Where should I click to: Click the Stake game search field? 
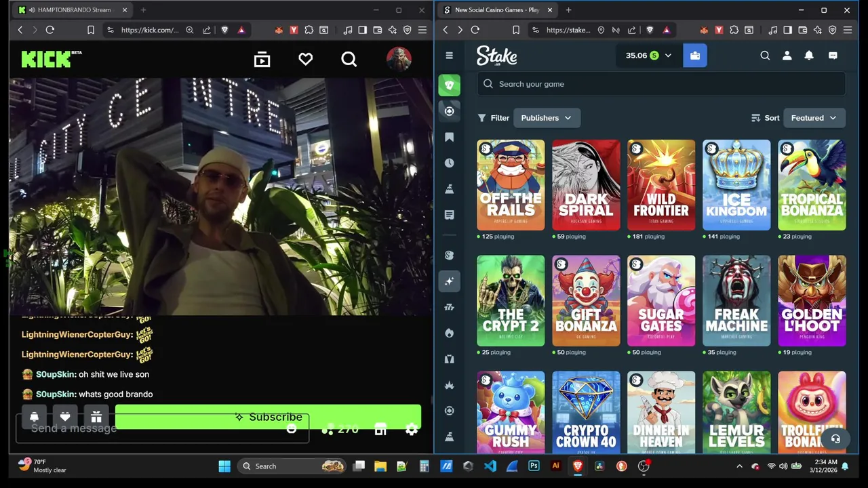click(x=661, y=84)
